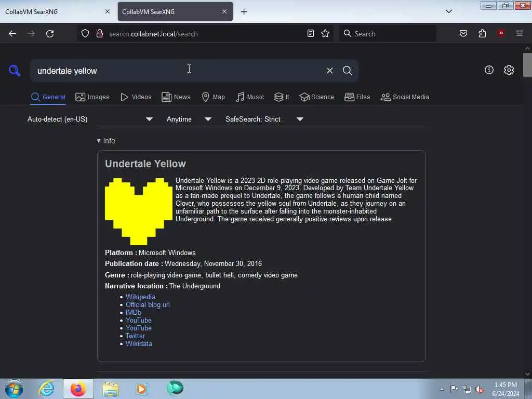Select the Science search category

click(x=316, y=97)
